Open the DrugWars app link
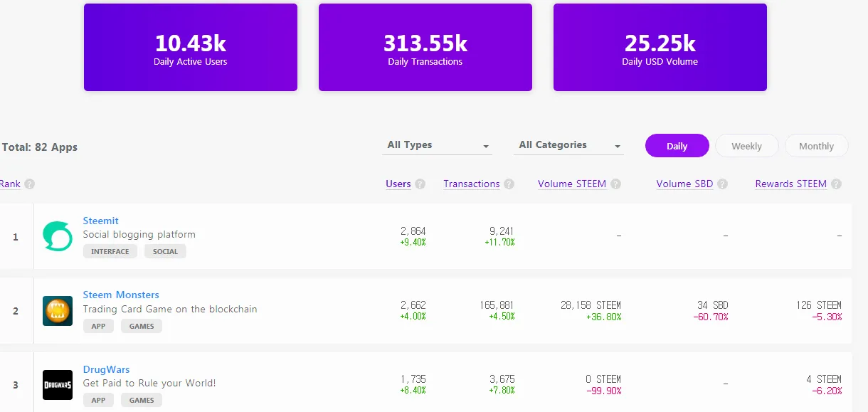The image size is (868, 412). (106, 369)
